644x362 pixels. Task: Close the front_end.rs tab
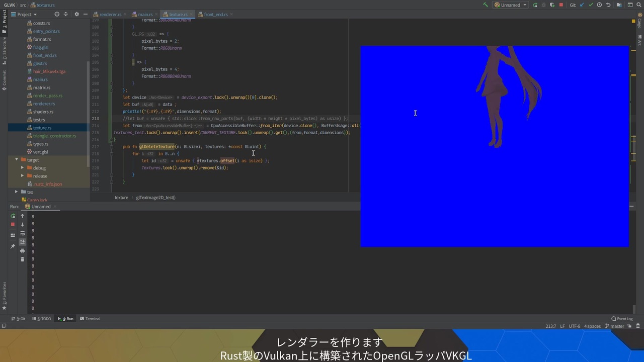[232, 15]
